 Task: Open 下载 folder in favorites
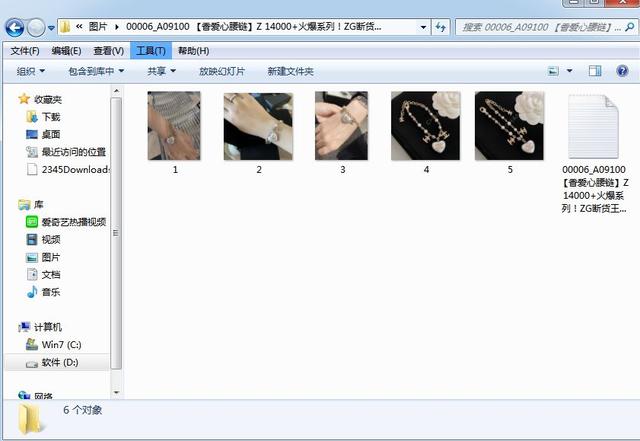[50, 117]
